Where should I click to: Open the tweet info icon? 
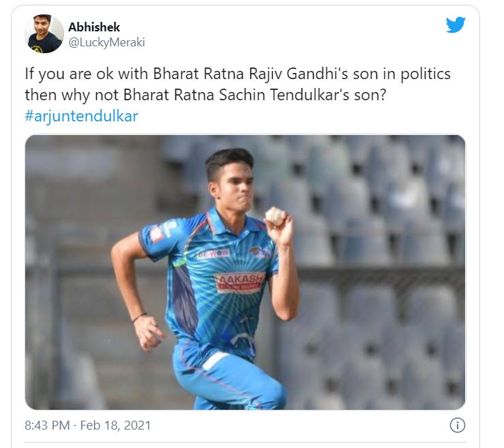[457, 425]
